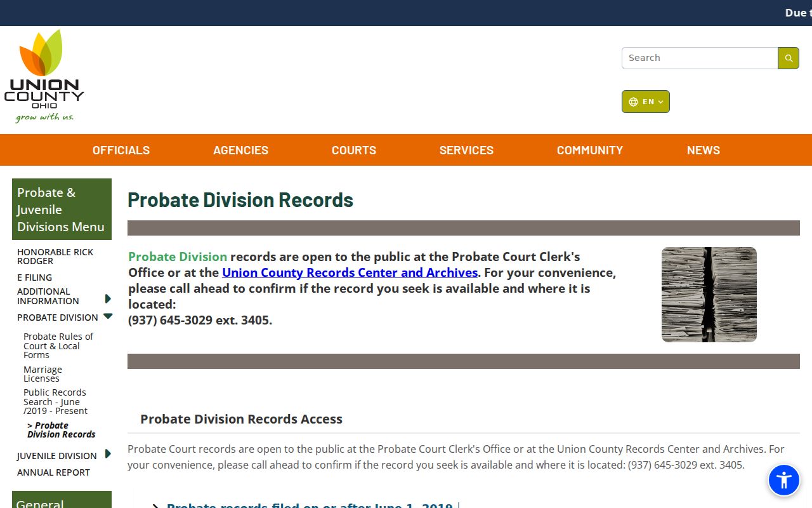Open Probate Rules of Court & Local Forms
This screenshot has height=508, width=812.
[58, 345]
